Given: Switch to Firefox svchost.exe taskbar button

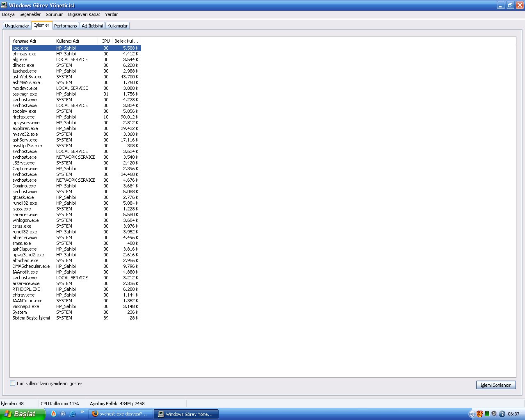Looking at the screenshot, I should [120, 414].
